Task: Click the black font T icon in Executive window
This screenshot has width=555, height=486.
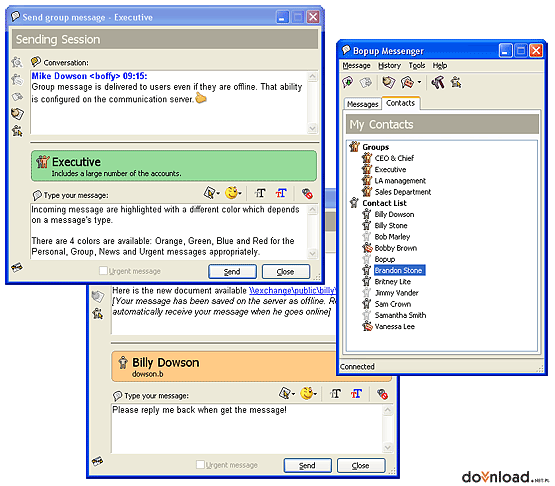Action: point(260,193)
